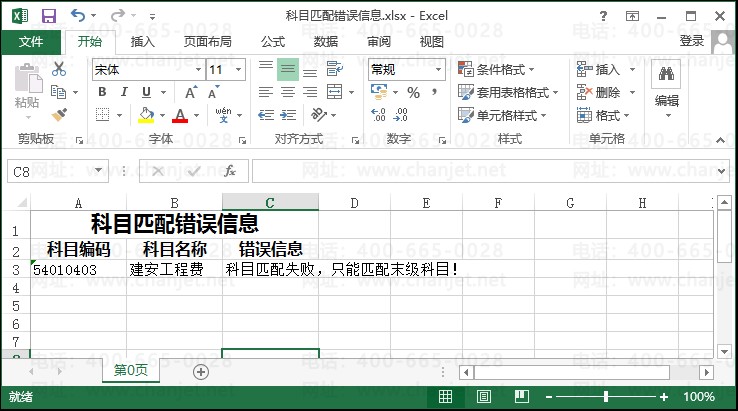Apply percent style to cell
This screenshot has width=738, height=411.
tap(413, 92)
